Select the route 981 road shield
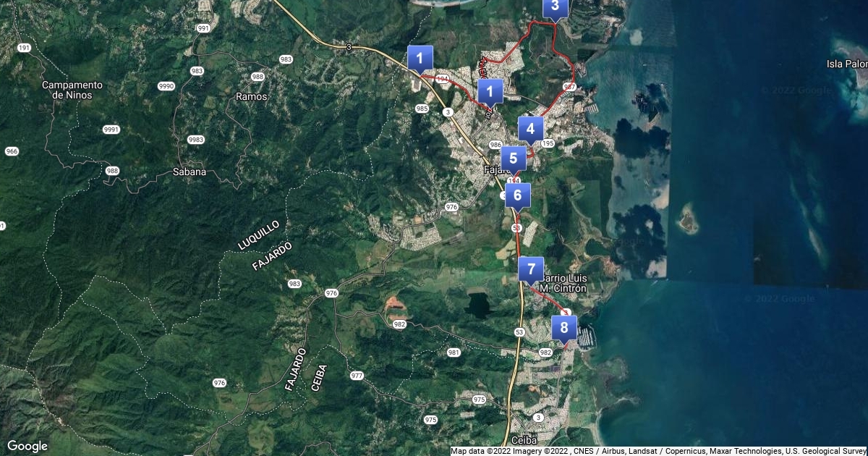Image resolution: width=868 pixels, height=456 pixels. pos(454,352)
